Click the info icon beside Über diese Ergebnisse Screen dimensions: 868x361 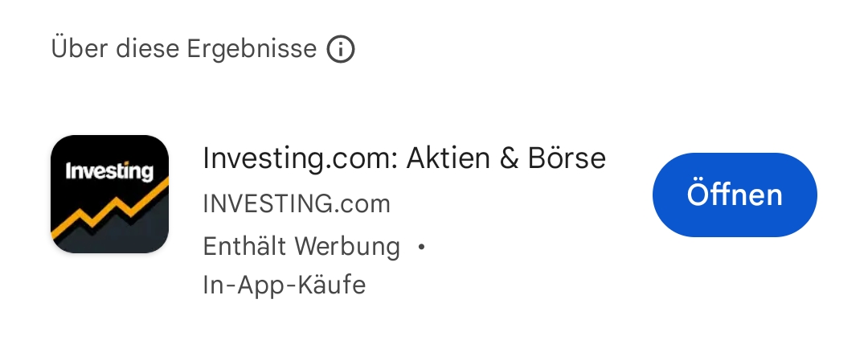coord(341,50)
